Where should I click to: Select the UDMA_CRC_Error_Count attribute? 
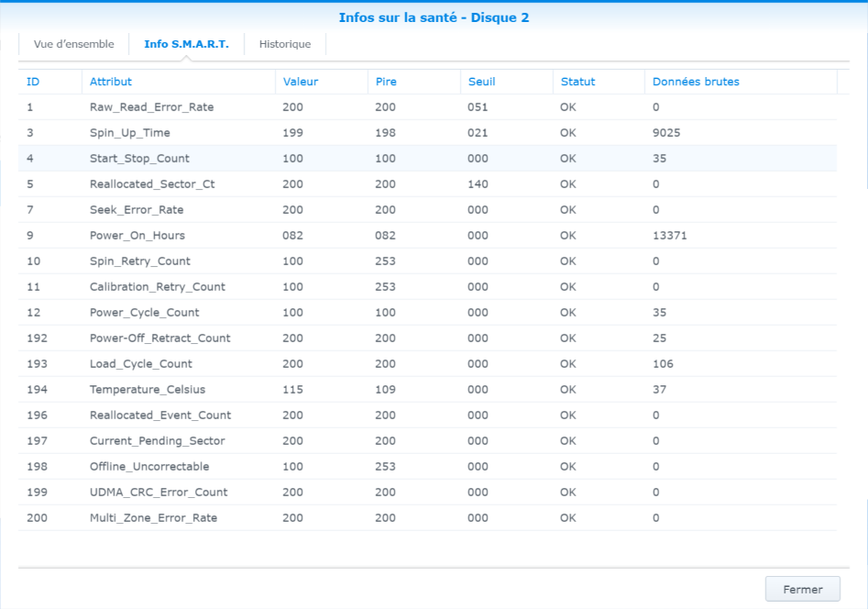[x=159, y=493]
